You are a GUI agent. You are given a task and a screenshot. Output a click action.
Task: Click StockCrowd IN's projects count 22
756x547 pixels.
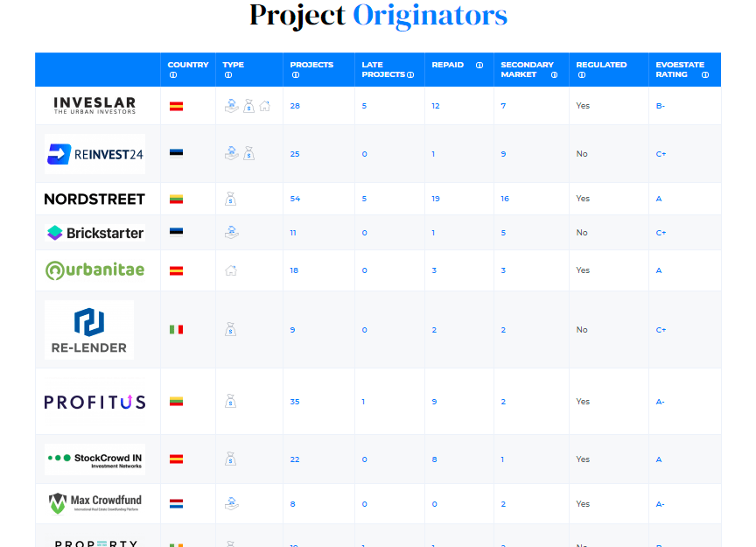point(295,459)
